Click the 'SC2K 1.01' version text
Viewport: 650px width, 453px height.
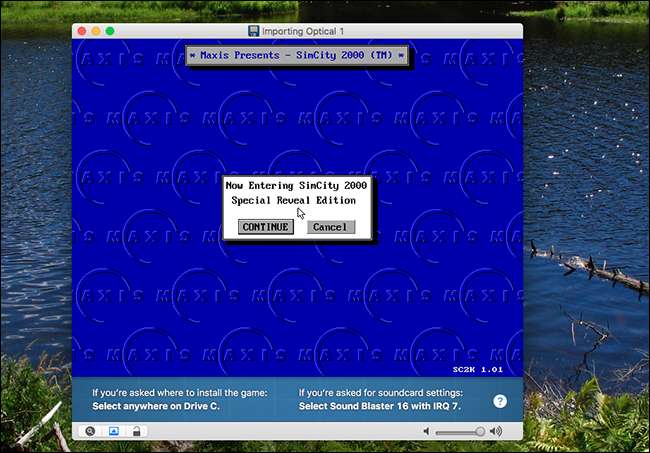[478, 369]
